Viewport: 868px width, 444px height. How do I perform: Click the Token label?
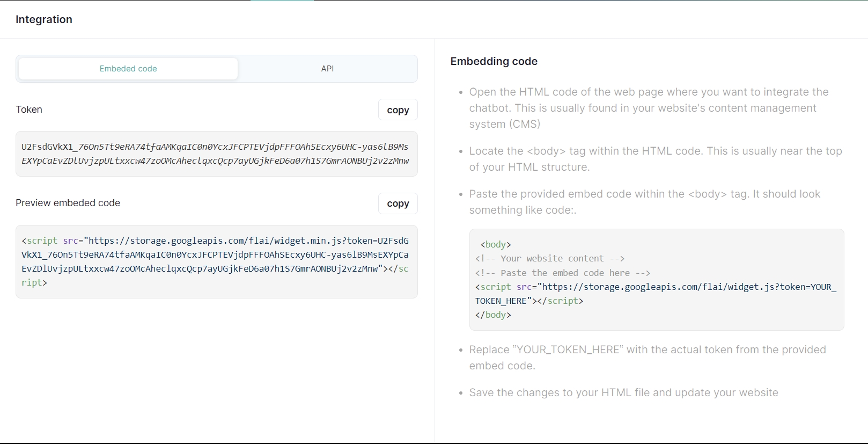tap(29, 110)
